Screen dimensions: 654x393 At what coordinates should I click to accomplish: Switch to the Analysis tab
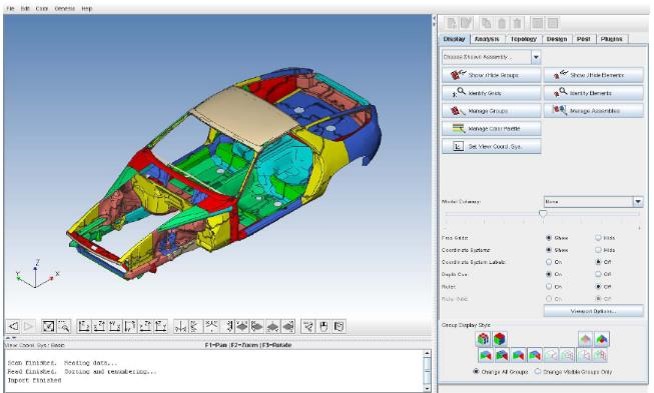[487, 39]
